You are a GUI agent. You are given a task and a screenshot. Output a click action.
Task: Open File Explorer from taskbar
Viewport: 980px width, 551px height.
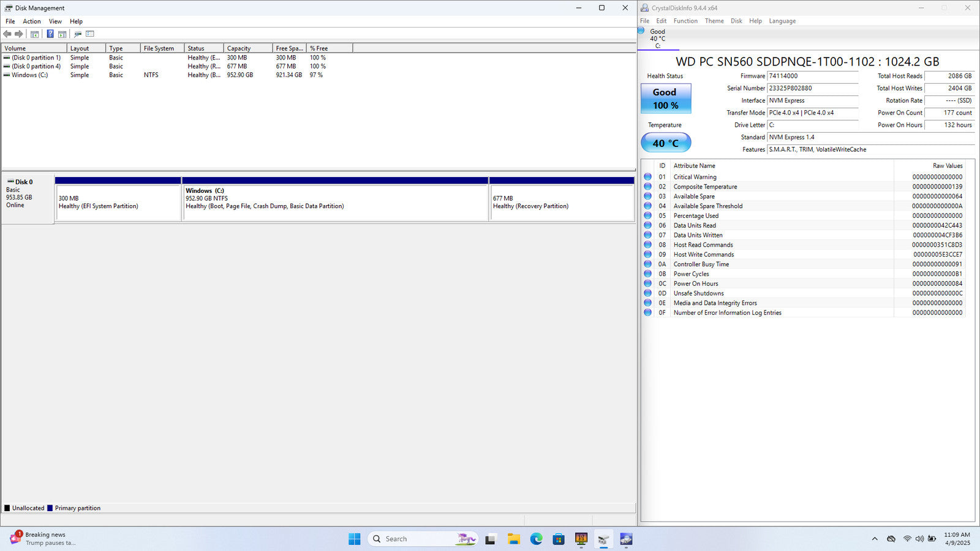point(513,539)
